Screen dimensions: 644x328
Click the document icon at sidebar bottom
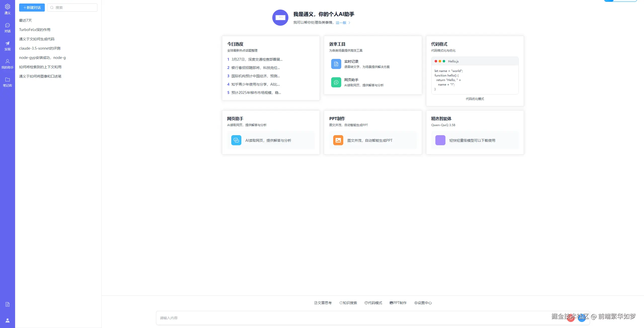[x=8, y=304]
